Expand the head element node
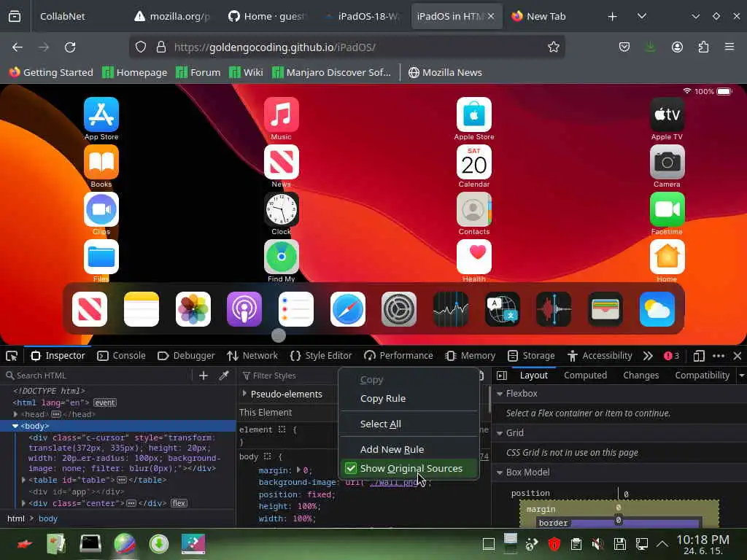The height and width of the screenshot is (560, 747). click(16, 414)
